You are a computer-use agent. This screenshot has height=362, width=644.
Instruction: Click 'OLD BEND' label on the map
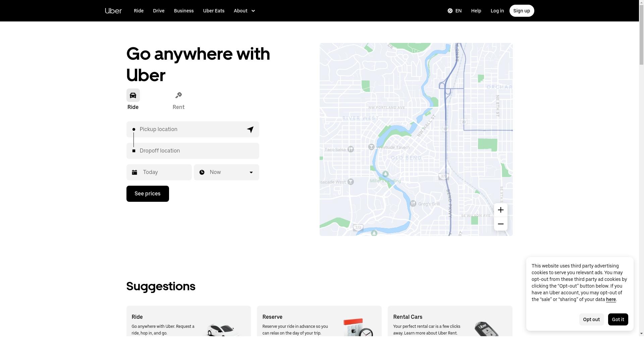click(406, 158)
